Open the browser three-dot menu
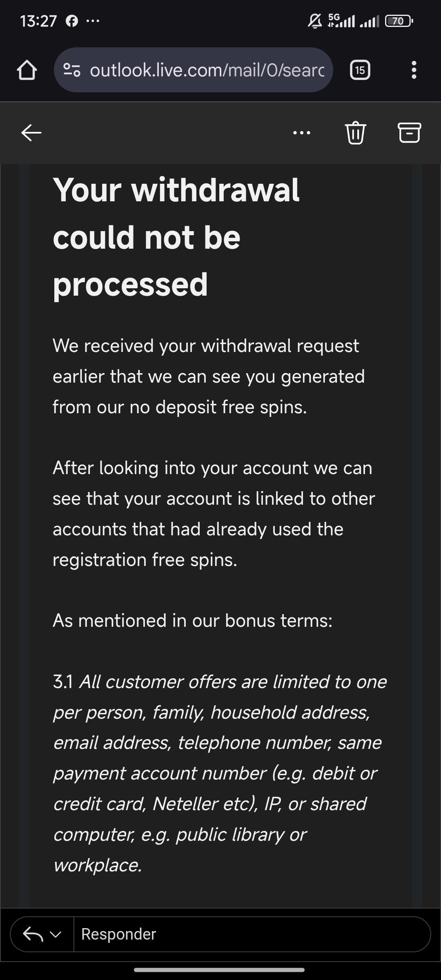 pyautogui.click(x=414, y=70)
